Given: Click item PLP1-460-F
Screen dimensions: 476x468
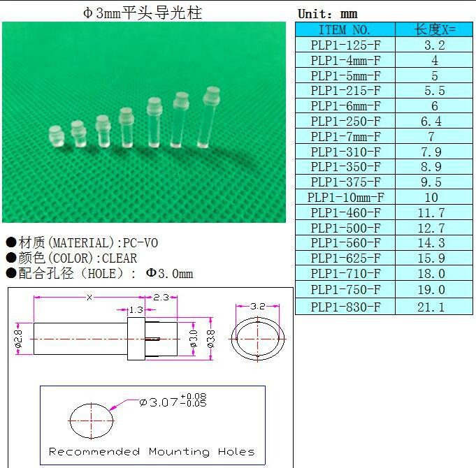Looking at the screenshot, I should pyautogui.click(x=345, y=212).
